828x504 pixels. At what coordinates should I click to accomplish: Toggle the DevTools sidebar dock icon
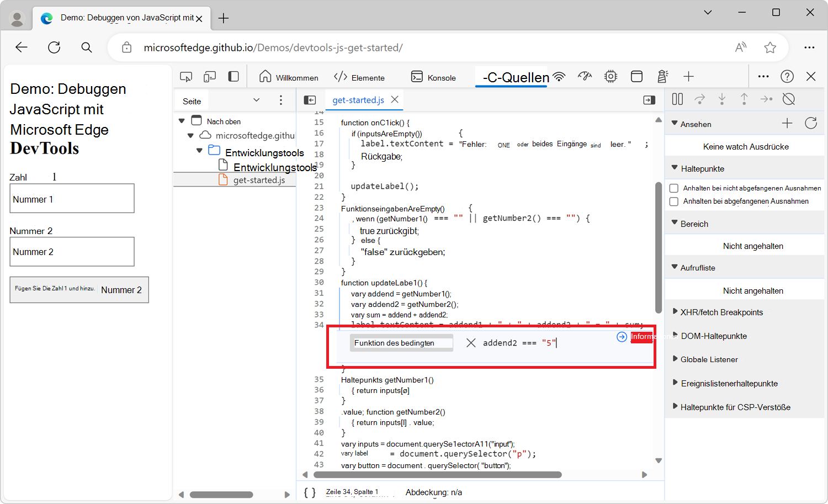click(x=233, y=76)
